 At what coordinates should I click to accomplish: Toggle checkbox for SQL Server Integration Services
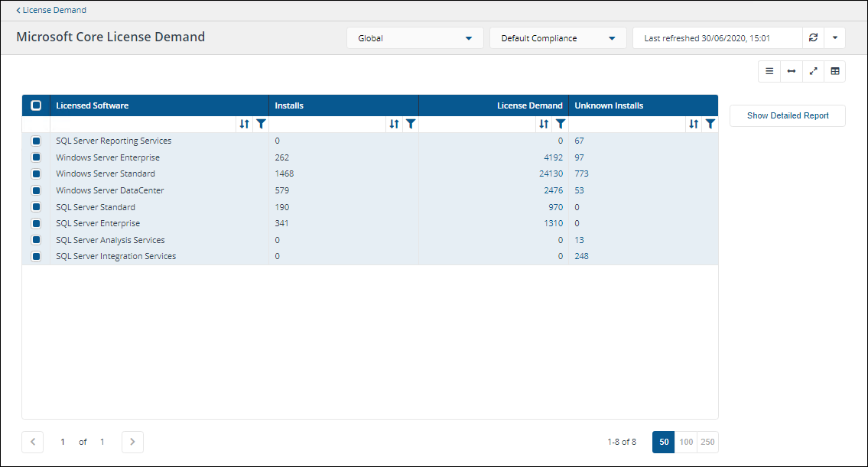tap(36, 256)
